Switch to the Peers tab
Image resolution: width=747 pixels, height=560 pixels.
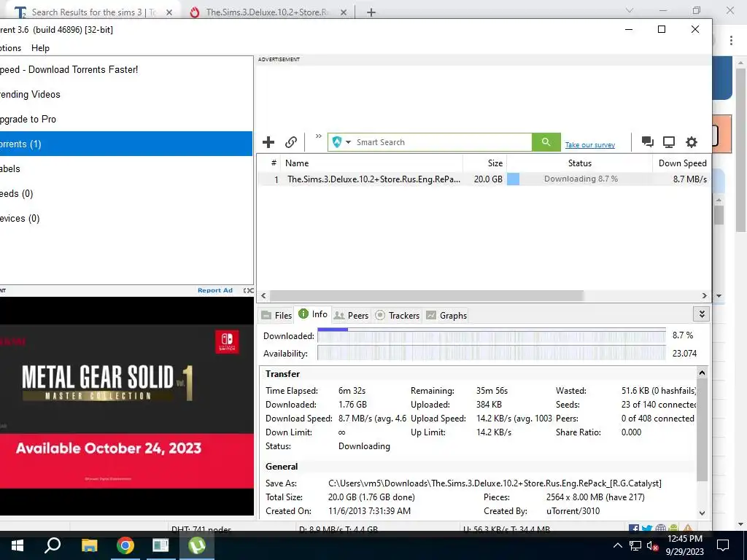351,315
